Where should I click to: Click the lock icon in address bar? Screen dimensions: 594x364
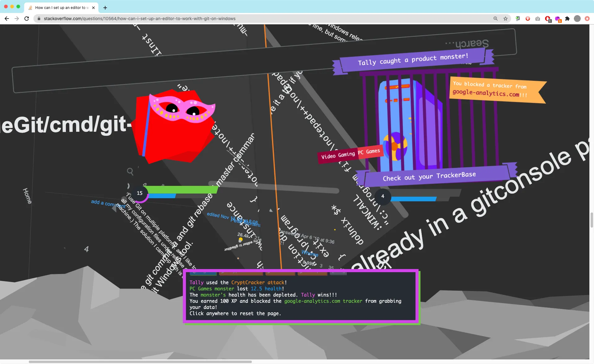(x=39, y=19)
